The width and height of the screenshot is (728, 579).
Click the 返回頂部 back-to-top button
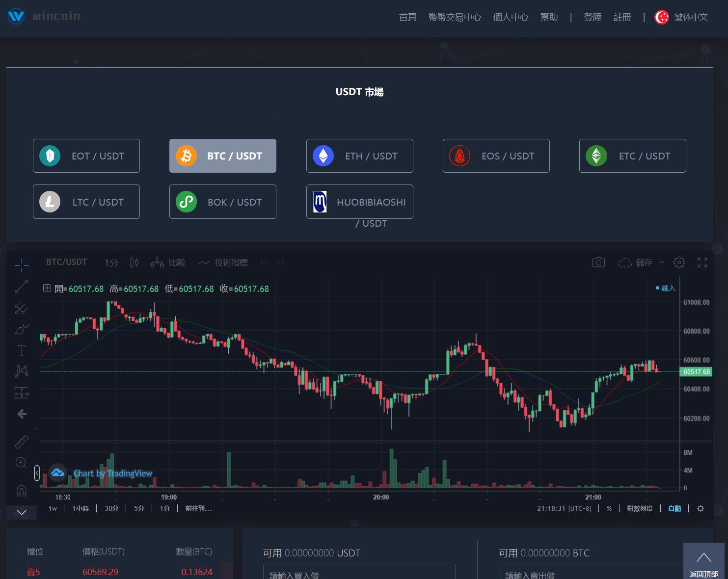[703, 561]
